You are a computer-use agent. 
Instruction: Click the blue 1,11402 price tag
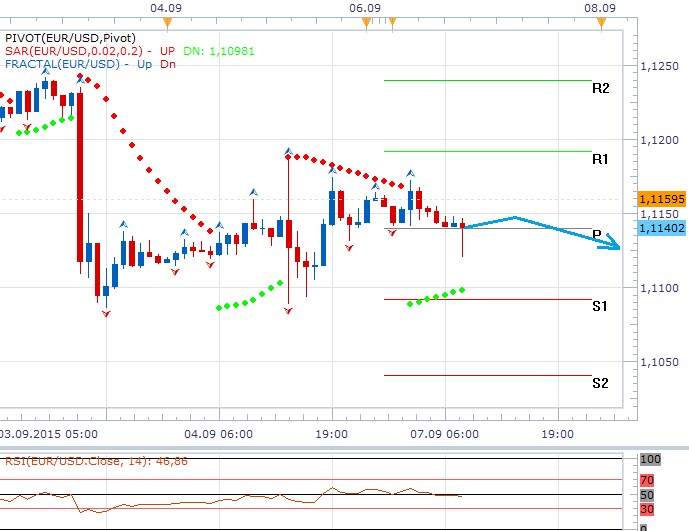(x=659, y=228)
